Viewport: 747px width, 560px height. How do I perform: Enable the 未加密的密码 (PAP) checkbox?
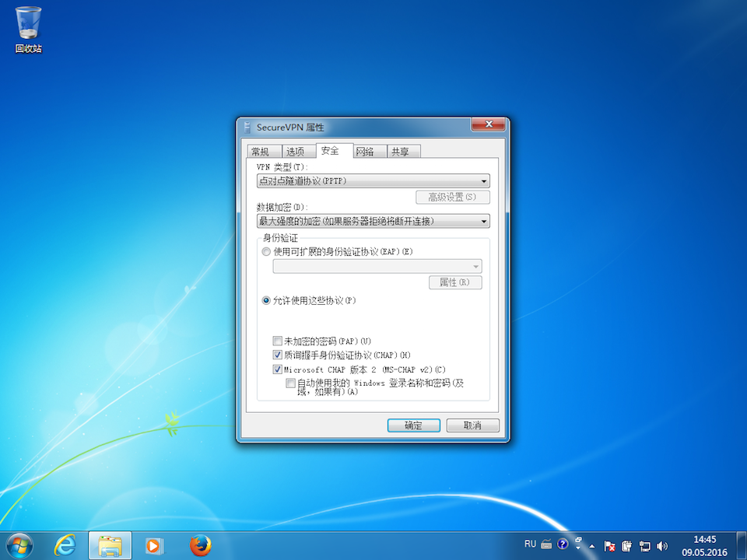pyautogui.click(x=277, y=341)
